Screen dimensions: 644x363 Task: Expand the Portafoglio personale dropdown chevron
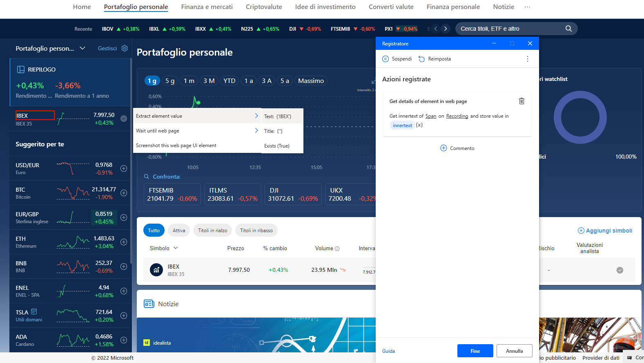[82, 48]
